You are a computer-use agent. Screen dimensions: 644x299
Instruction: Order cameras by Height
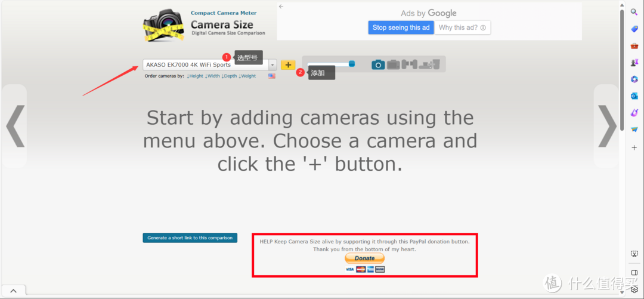point(195,76)
